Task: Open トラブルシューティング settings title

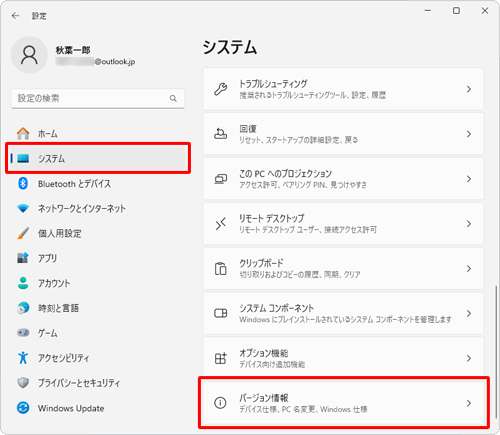Action: pyautogui.click(x=273, y=84)
